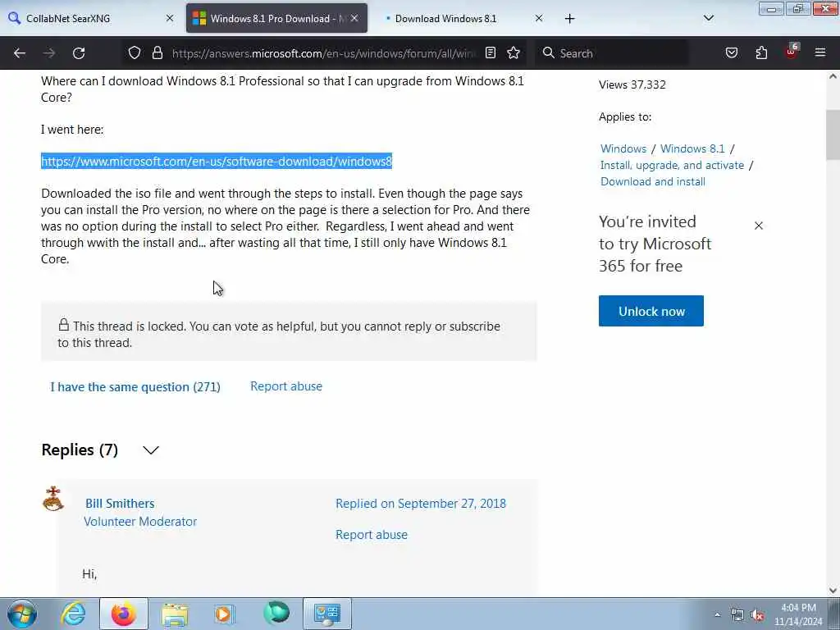Click the Windows breadcrumb link
840x630 pixels.
click(x=623, y=148)
